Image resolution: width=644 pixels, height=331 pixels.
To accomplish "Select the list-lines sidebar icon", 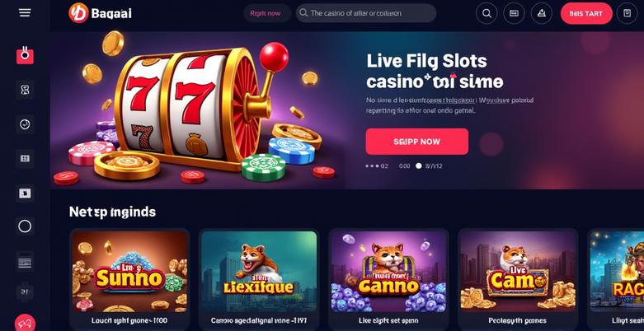I will point(25,261).
